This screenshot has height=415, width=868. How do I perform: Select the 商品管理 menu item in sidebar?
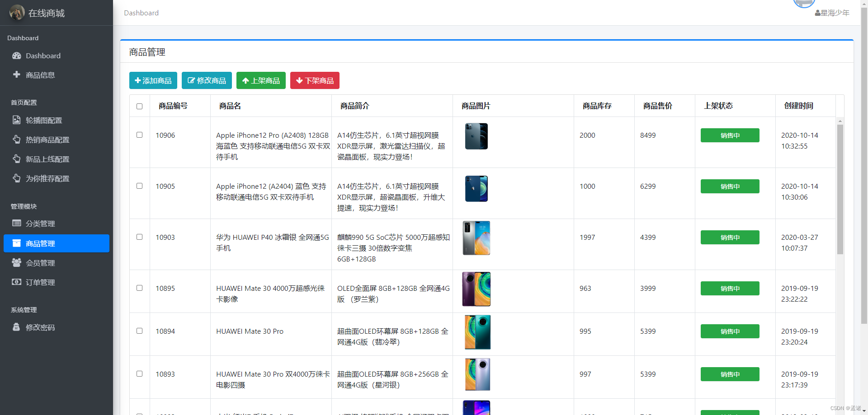44,243
